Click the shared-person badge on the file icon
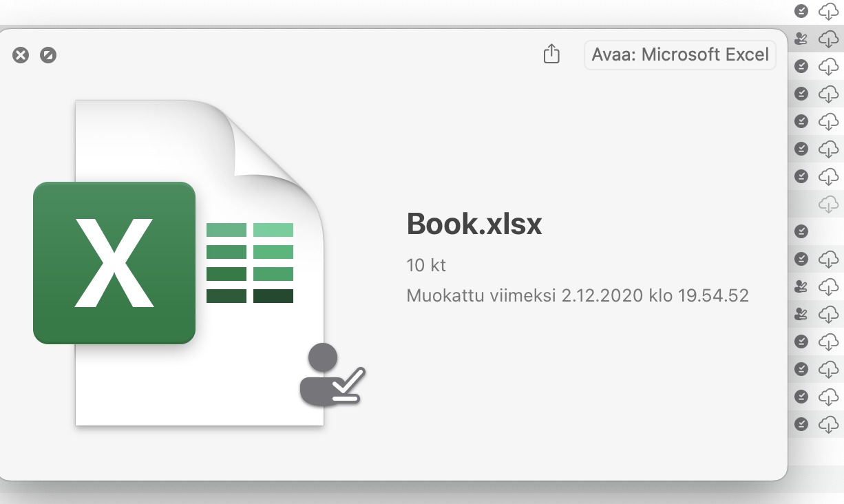 [333, 374]
